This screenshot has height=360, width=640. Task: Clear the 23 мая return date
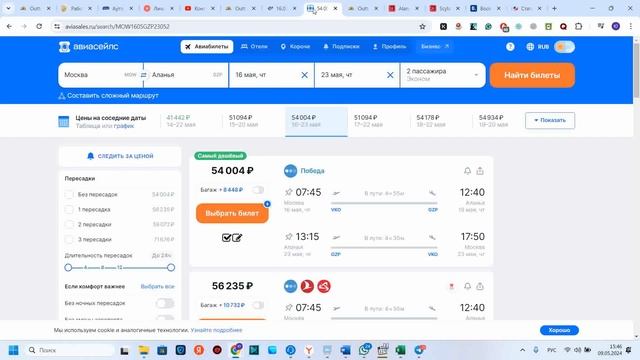pyautogui.click(x=390, y=75)
